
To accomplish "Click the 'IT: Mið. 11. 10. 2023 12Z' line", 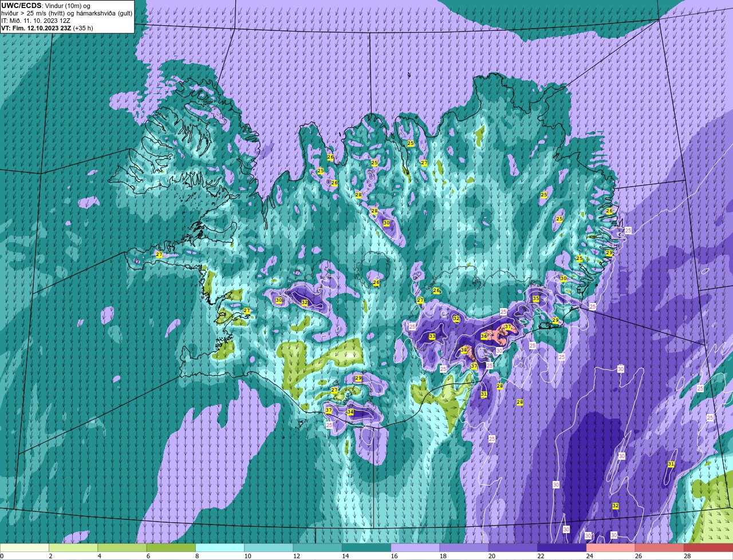I will click(x=36, y=20).
